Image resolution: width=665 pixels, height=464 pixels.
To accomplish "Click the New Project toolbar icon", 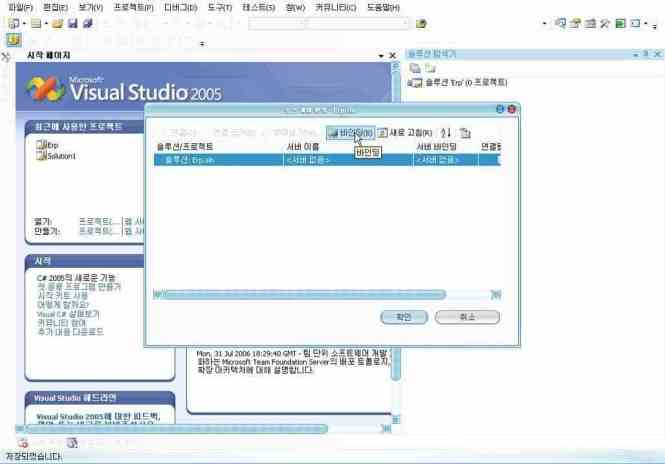I will point(14,23).
